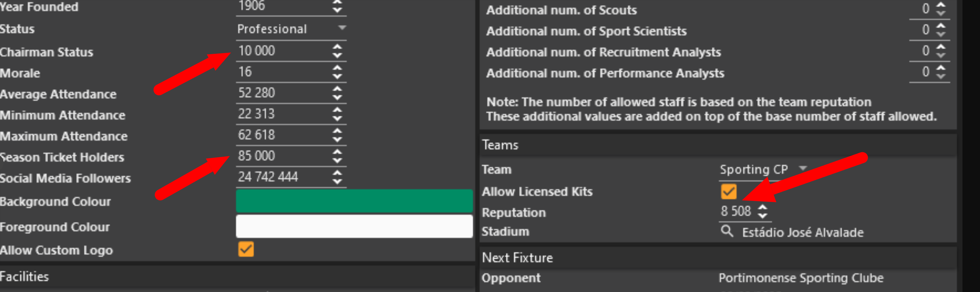Click the Teams section header

click(718, 145)
